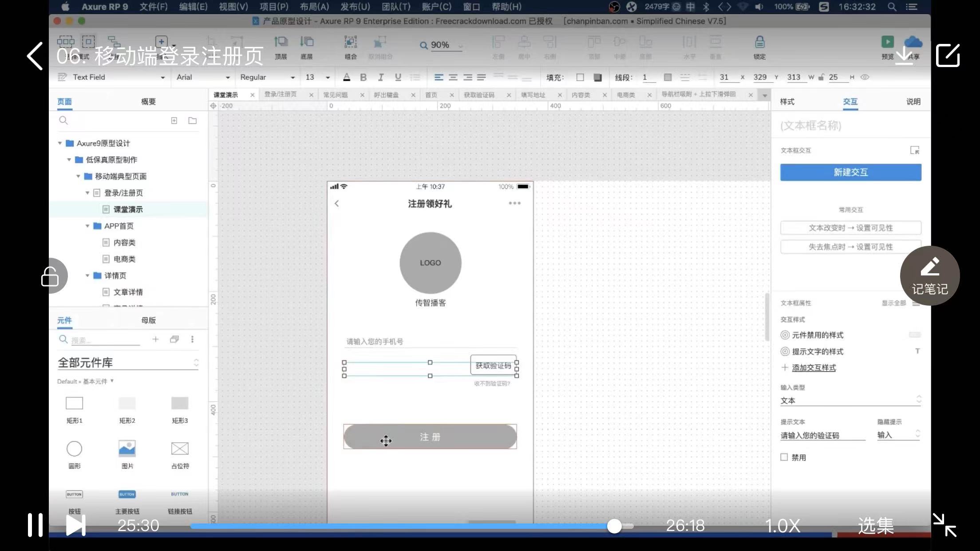980x551 pixels.
Task: Toggle the video screen lock icon
Action: pyautogui.click(x=50, y=276)
